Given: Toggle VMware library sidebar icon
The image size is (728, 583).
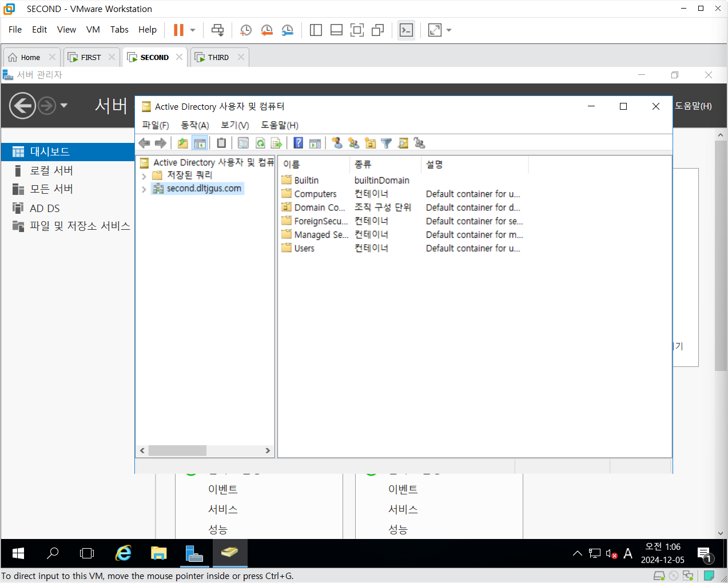Looking at the screenshot, I should pyautogui.click(x=316, y=30).
